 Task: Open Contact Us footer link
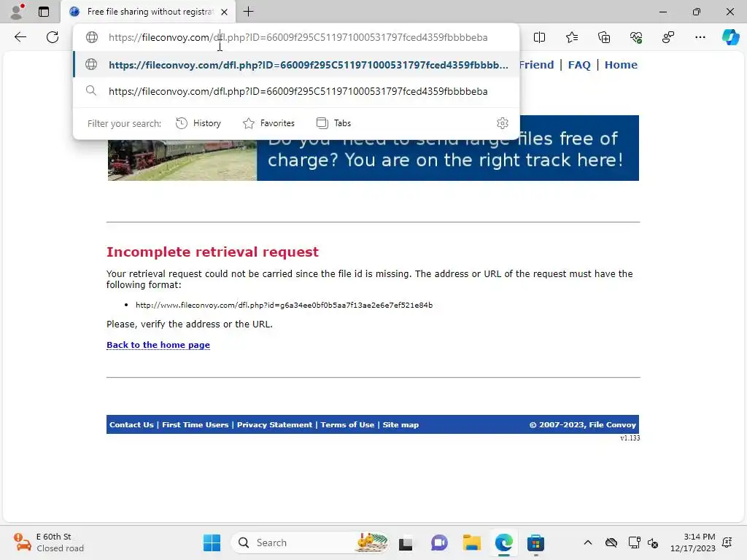131,425
